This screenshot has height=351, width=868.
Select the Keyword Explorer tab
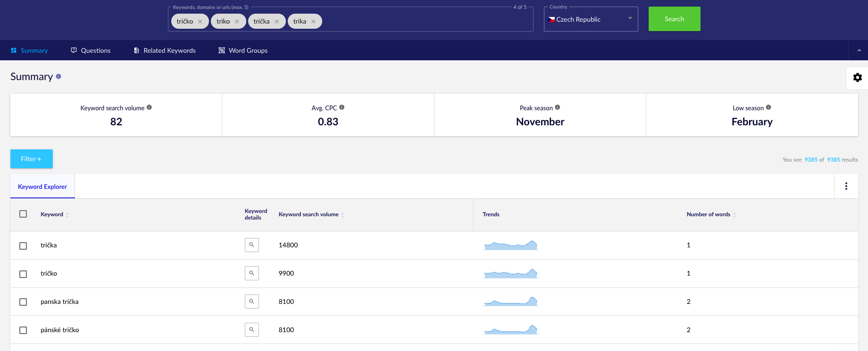point(42,187)
